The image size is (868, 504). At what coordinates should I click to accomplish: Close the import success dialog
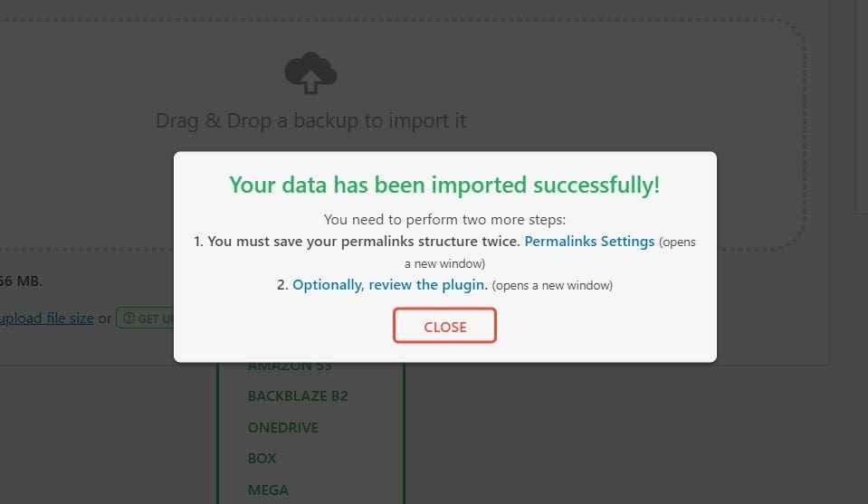coord(444,326)
